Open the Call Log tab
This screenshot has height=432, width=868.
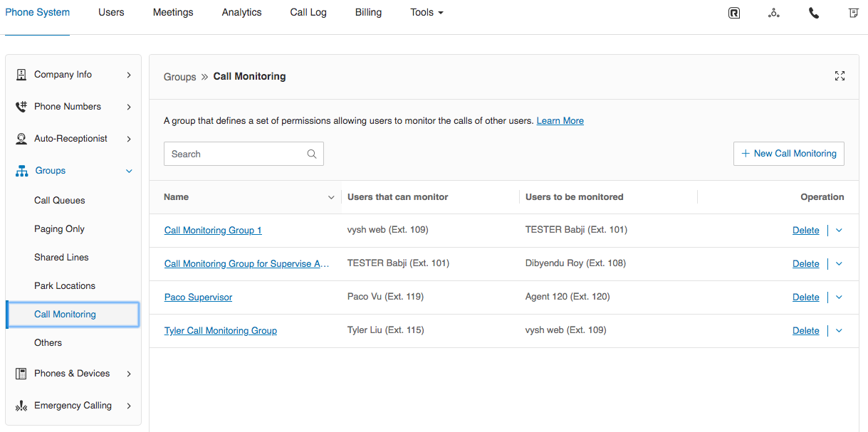tap(308, 13)
